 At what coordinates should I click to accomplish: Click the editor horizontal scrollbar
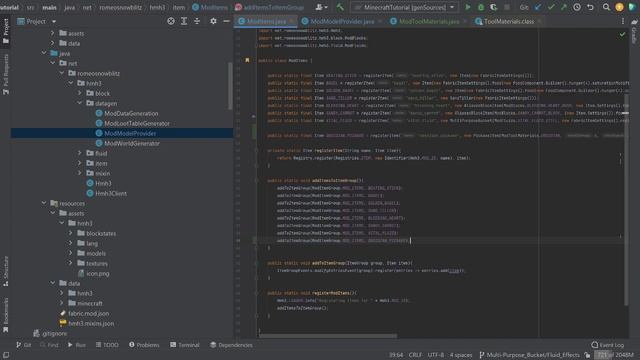click(328, 336)
